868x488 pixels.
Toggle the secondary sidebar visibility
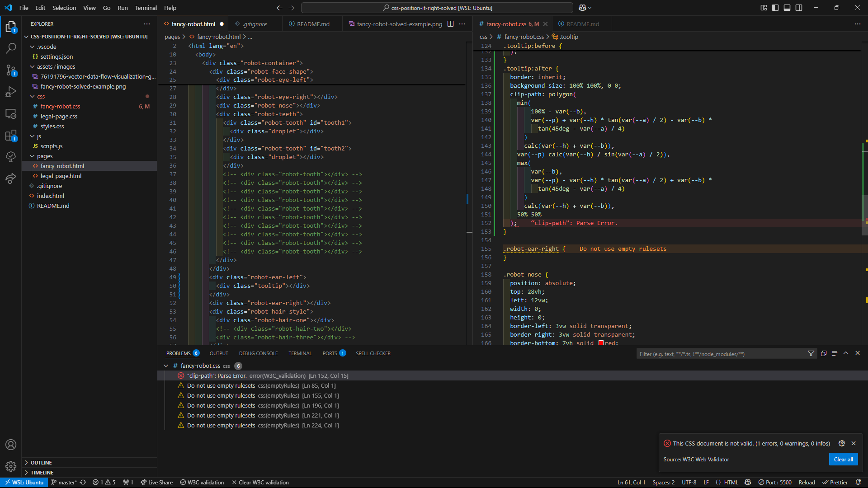[x=799, y=8]
